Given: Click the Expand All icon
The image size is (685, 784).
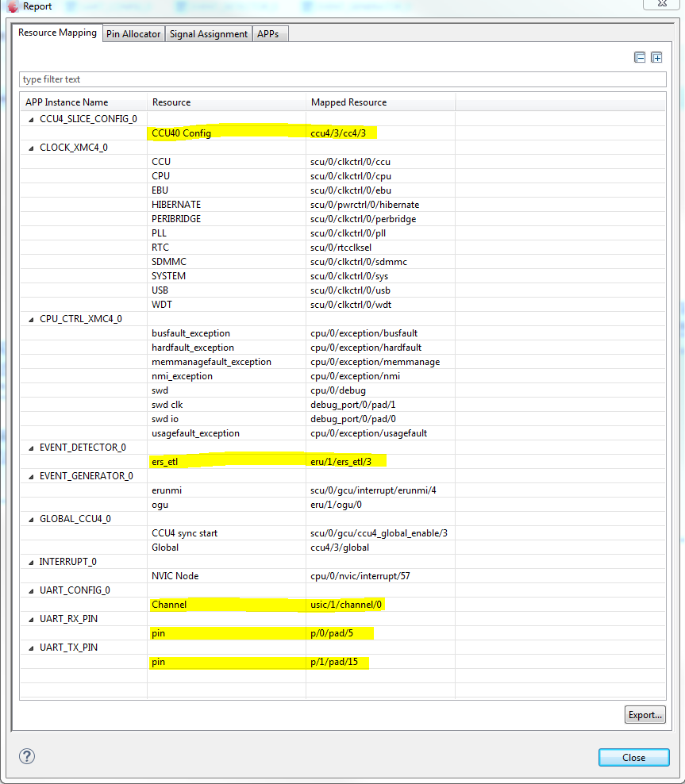Looking at the screenshot, I should (656, 57).
